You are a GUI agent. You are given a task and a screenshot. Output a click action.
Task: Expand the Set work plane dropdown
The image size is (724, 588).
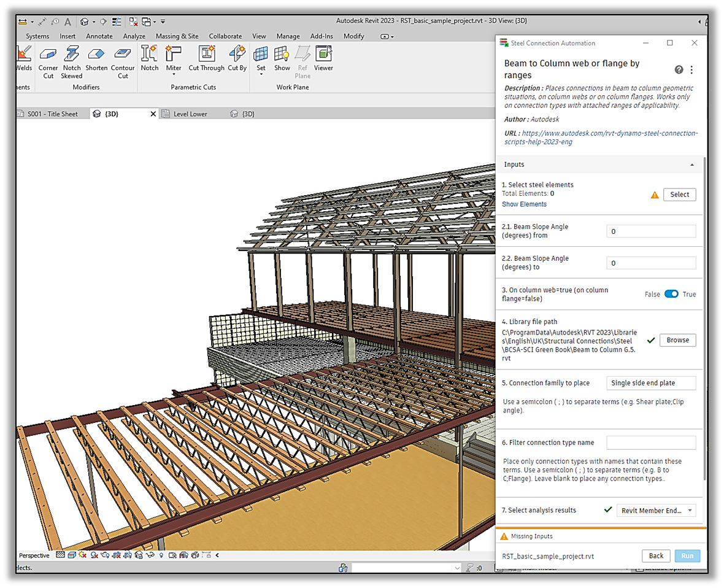(261, 75)
